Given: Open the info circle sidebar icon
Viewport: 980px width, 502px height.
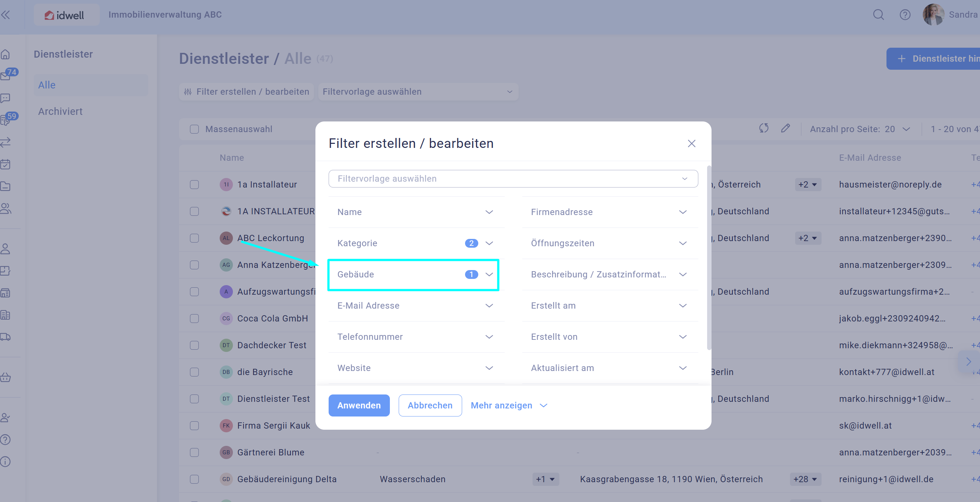Looking at the screenshot, I should 6,462.
